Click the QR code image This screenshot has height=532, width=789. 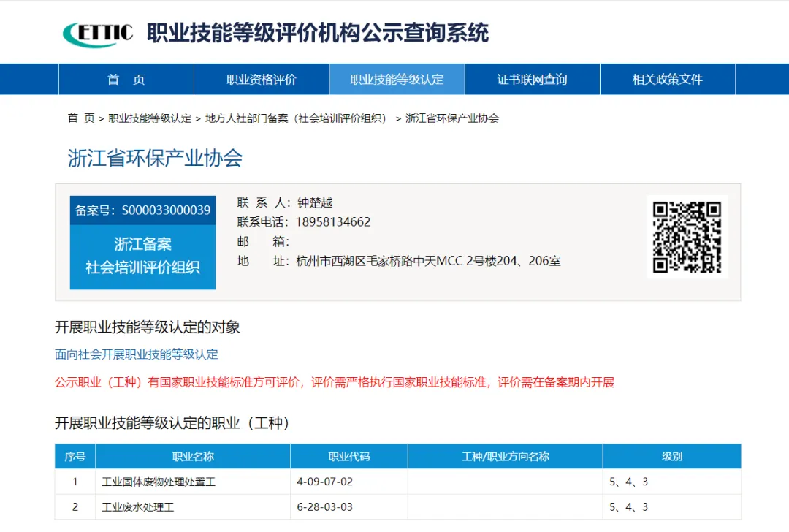click(687, 237)
